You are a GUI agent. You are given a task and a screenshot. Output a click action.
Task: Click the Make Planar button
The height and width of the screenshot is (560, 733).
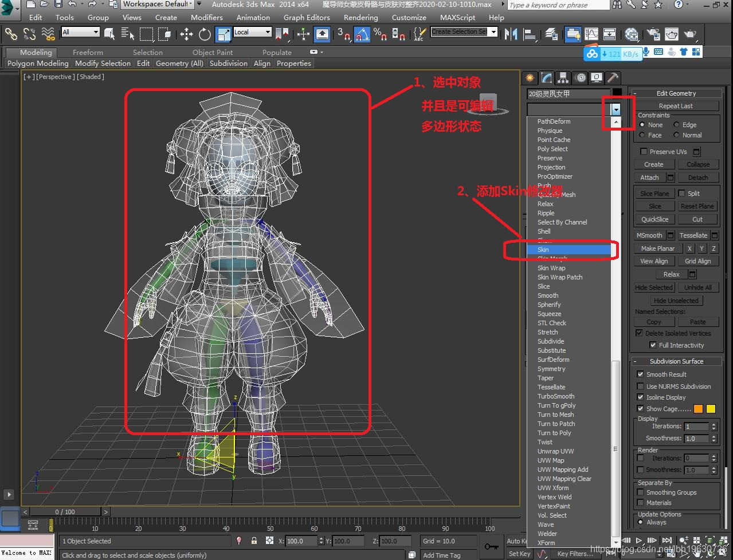[658, 249]
